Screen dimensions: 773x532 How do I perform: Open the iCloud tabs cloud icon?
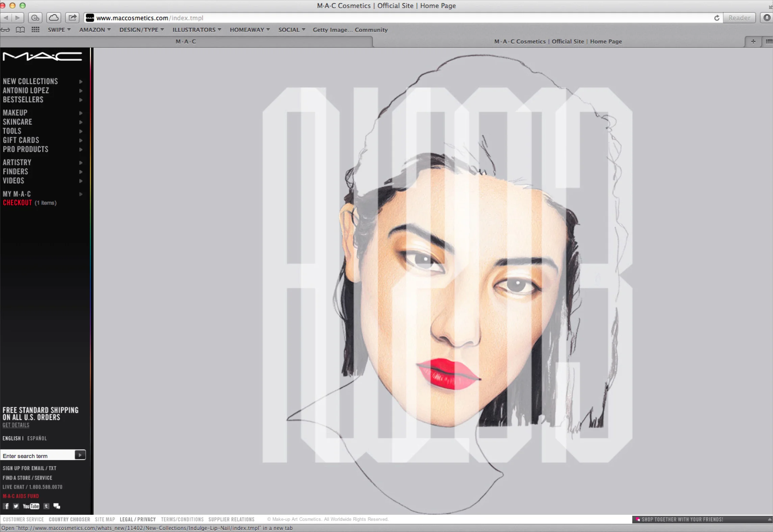coord(53,18)
